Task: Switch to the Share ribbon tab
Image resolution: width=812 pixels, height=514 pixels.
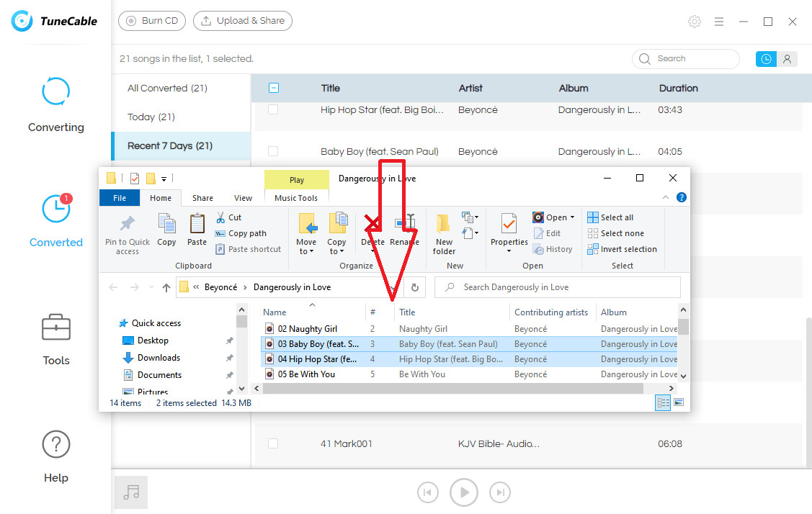Action: coord(202,198)
